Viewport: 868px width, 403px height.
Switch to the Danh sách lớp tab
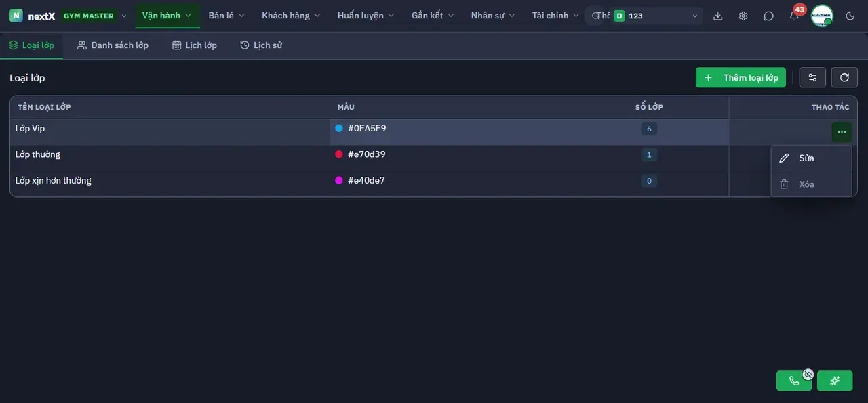[113, 45]
